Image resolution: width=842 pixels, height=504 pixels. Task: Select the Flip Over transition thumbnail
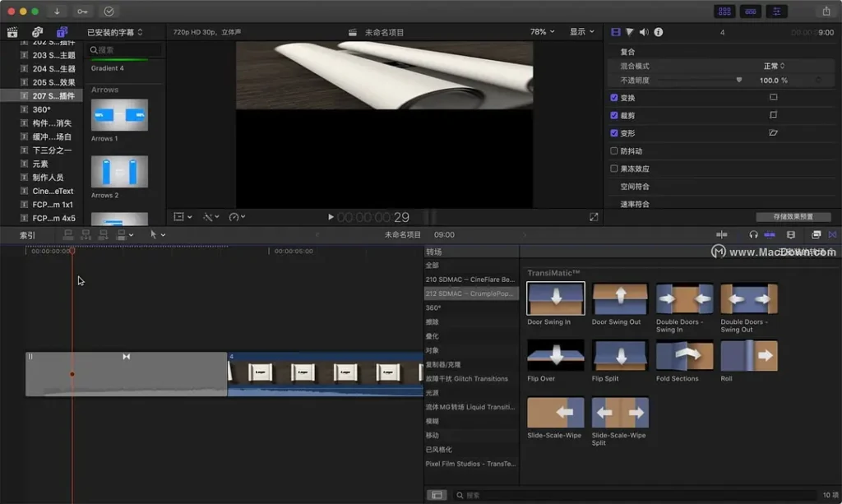pos(555,355)
